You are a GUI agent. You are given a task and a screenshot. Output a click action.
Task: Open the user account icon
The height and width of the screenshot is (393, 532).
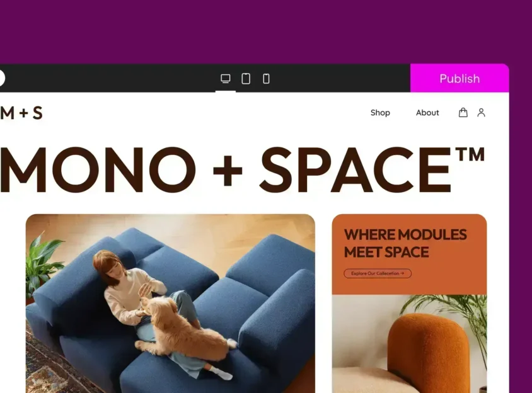(x=481, y=112)
